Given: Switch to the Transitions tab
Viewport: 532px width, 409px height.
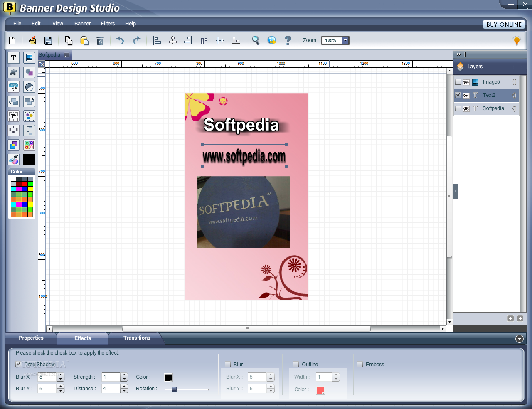Looking at the screenshot, I should (x=137, y=338).
